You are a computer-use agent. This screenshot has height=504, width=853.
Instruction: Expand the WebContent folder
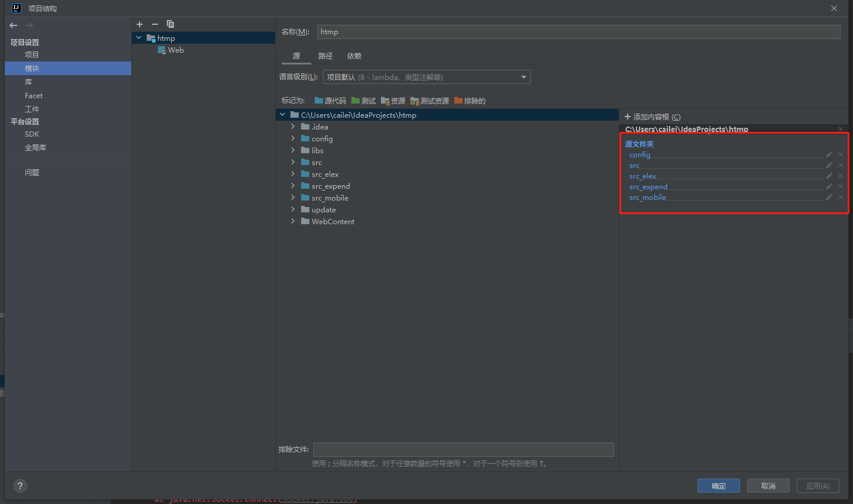293,221
